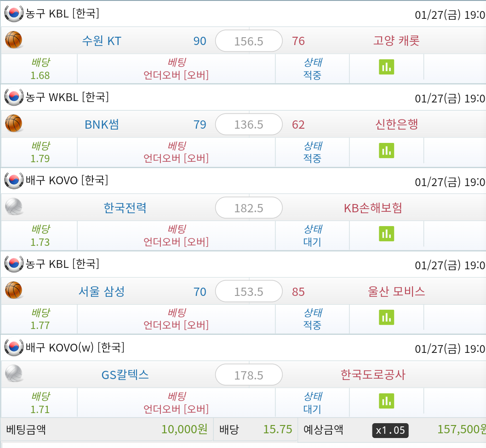Click Korean flag icon next to 농구 WKBL
This screenshot has height=448, width=486.
[x=14, y=96]
